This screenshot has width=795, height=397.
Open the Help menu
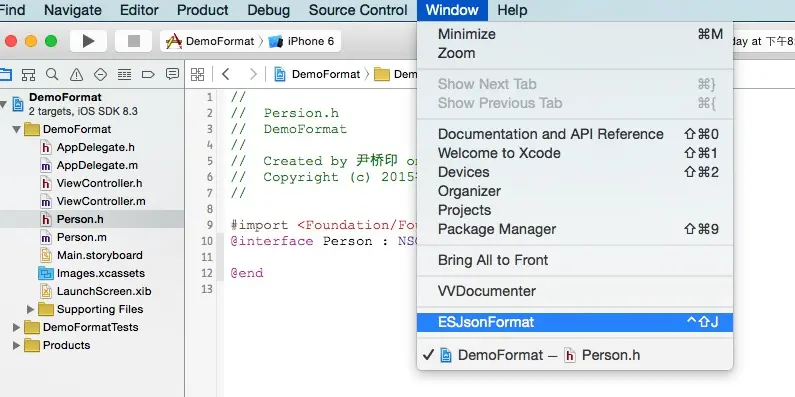point(512,10)
